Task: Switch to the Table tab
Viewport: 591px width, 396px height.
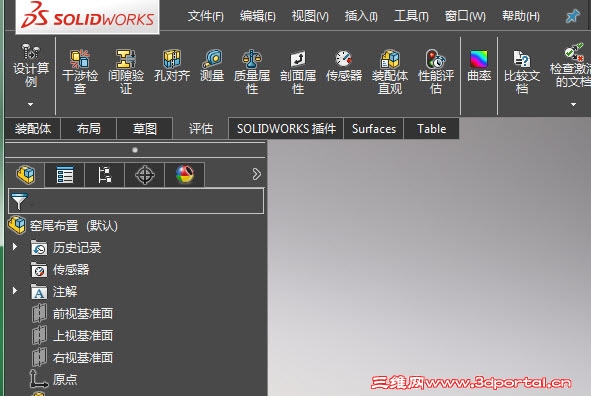Action: click(432, 128)
